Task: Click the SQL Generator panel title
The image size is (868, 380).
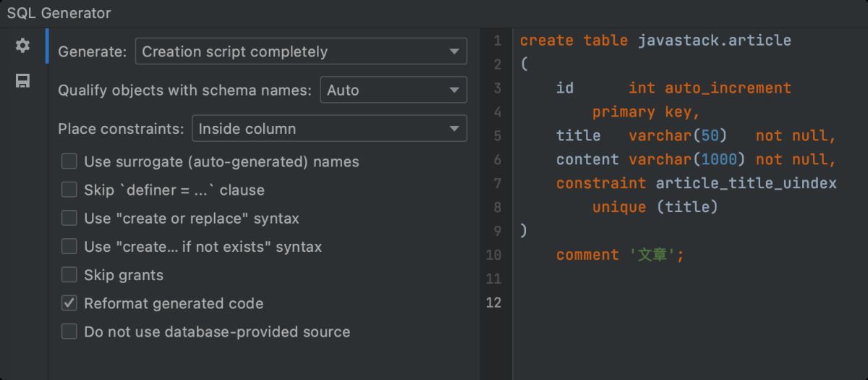Action: point(59,13)
